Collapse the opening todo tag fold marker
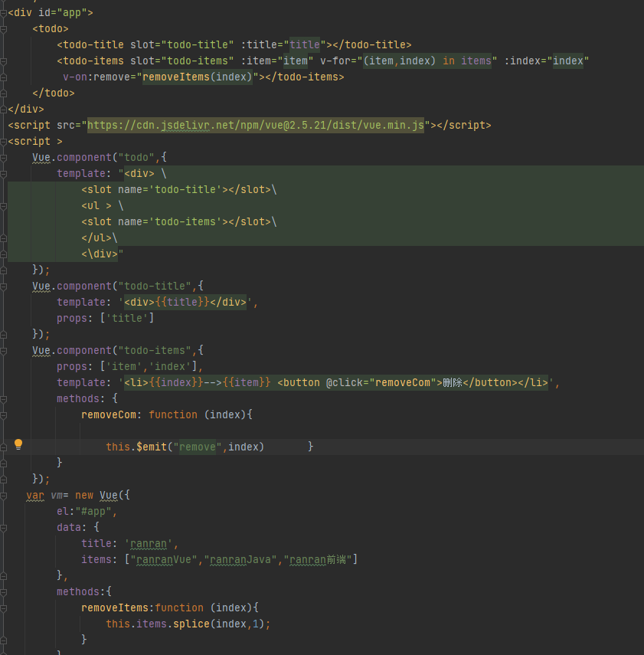The width and height of the screenshot is (644, 655). [3, 29]
